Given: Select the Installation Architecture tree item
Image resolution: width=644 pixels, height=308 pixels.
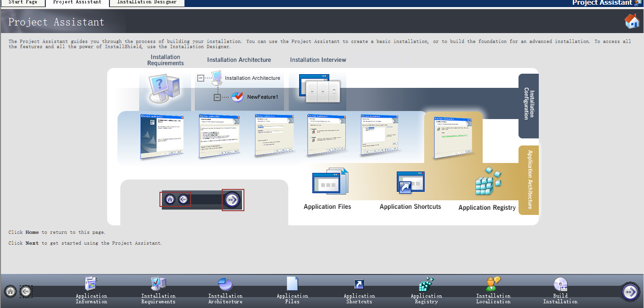Looking at the screenshot, I should pos(252,78).
